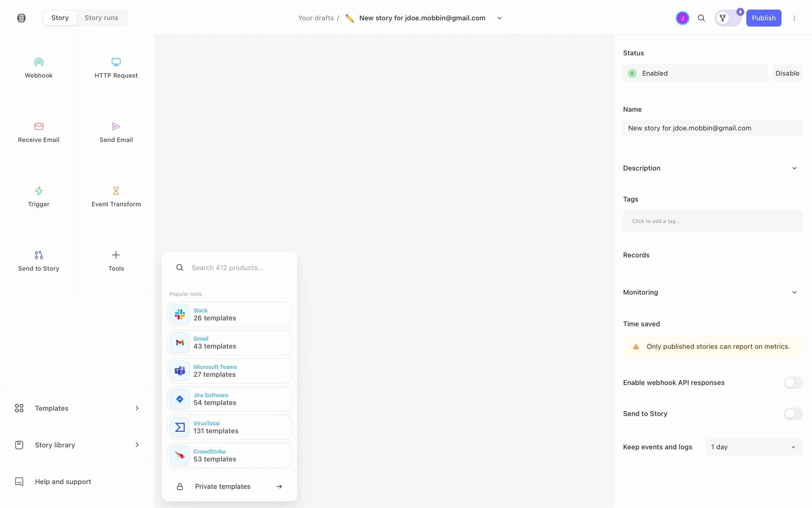This screenshot has width=812, height=508.
Task: Select the Webhook action icon
Action: (38, 62)
